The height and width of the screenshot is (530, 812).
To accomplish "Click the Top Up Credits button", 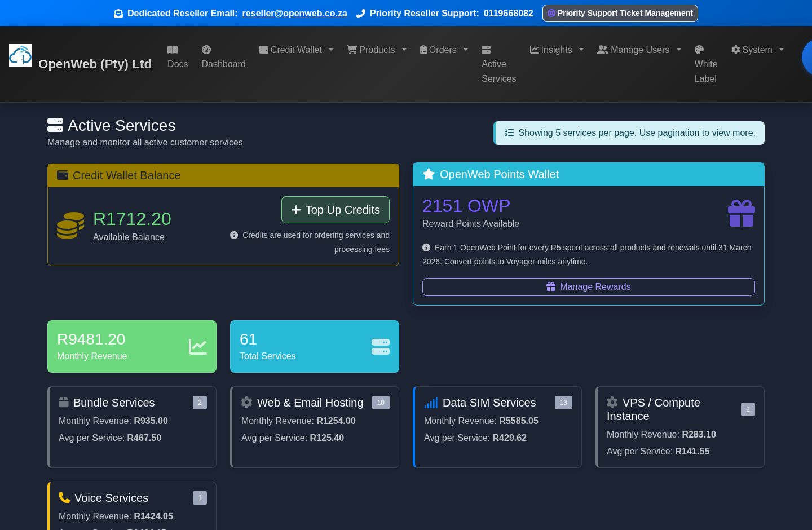I will tap(336, 210).
